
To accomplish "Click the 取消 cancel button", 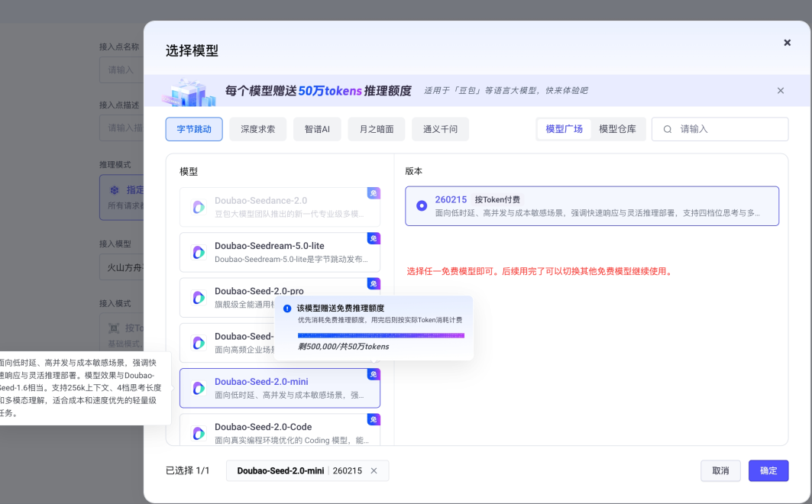I will coord(720,470).
